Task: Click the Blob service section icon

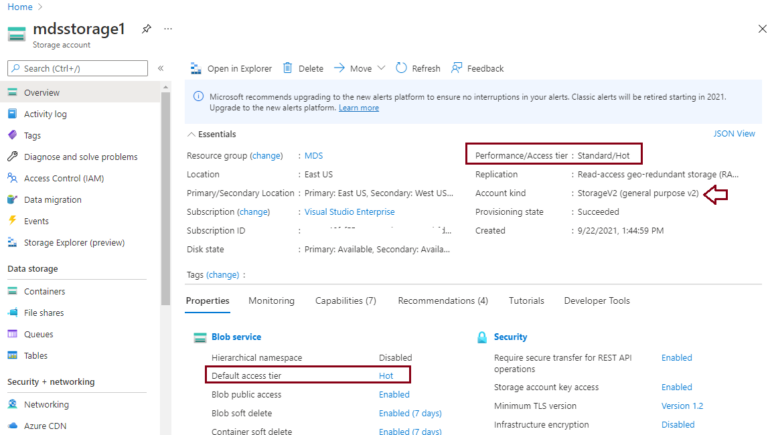Action: click(200, 337)
